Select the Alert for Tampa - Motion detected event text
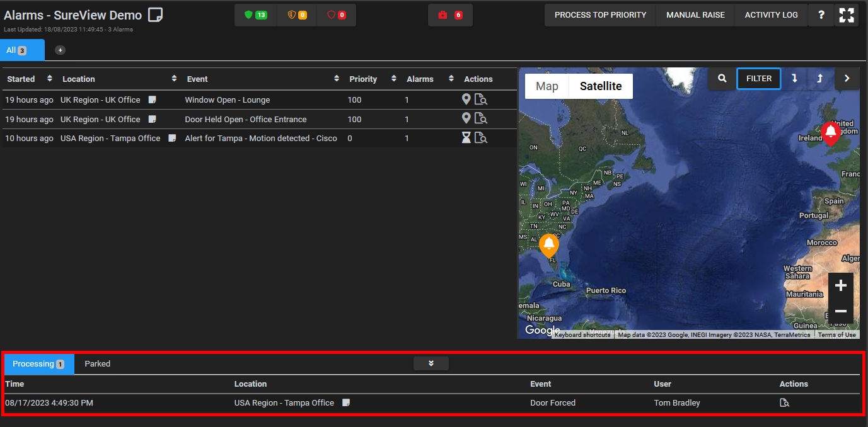 coord(261,138)
